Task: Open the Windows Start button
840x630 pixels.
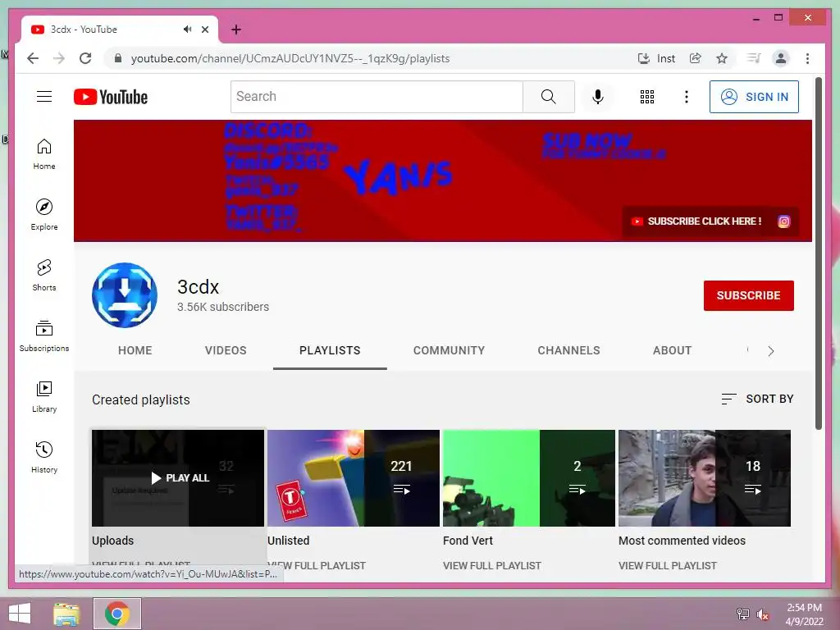Action: coord(20,614)
